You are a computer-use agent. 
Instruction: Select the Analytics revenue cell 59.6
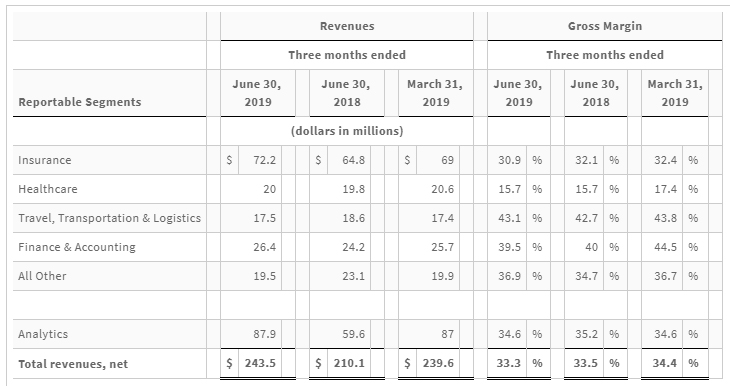[x=353, y=334]
